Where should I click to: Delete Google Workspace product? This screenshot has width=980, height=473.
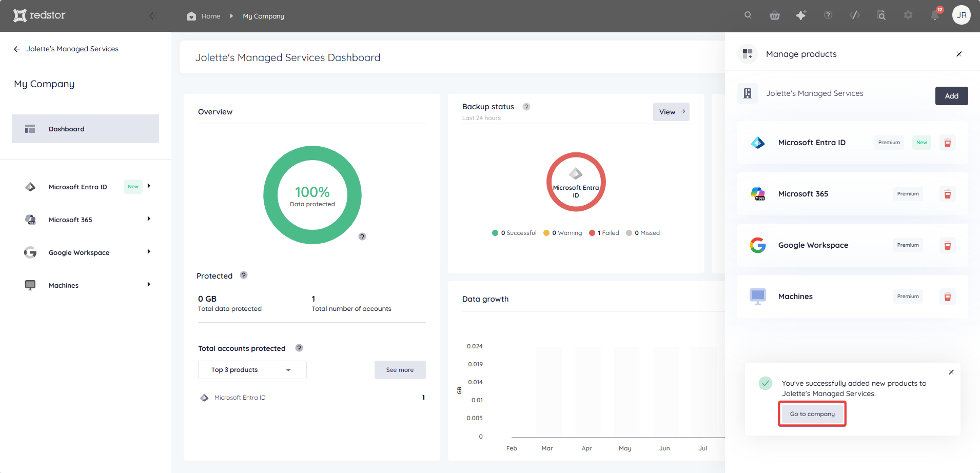coord(948,245)
